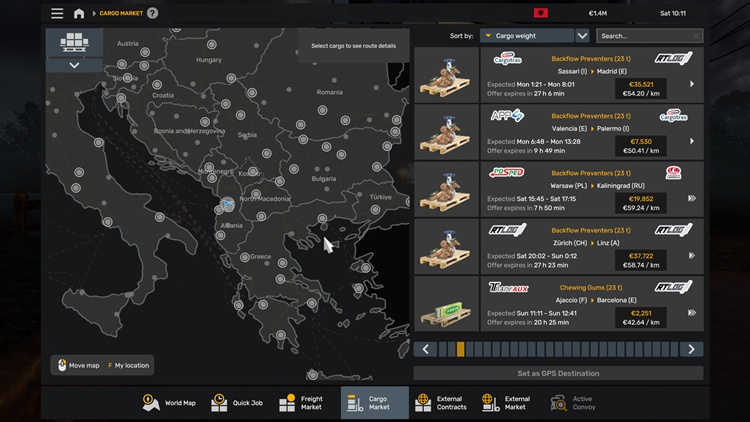Click triple-arrow on Warsaw to Kaliningrad offer
750x422 pixels.
(692, 198)
